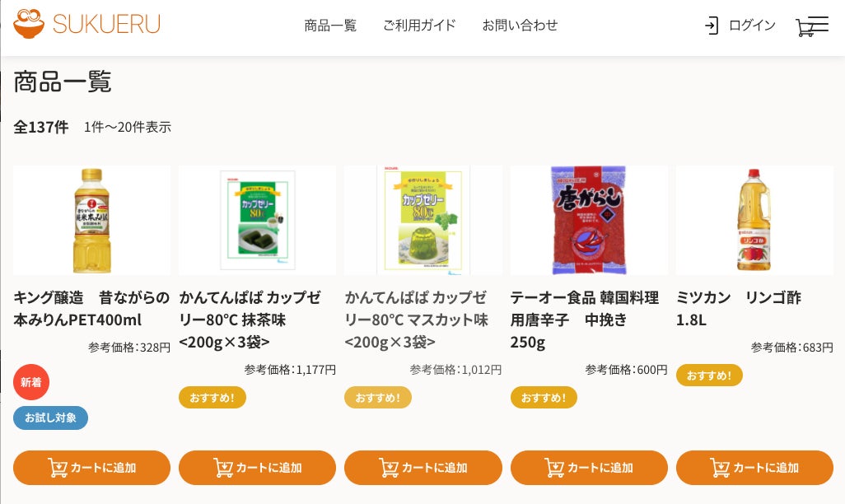
Task: Click the red 新着 badge
Action: pyautogui.click(x=31, y=382)
